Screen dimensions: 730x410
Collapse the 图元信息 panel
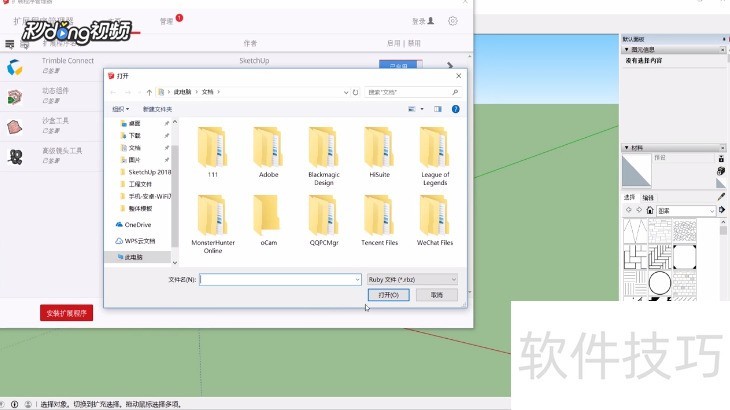(627, 49)
